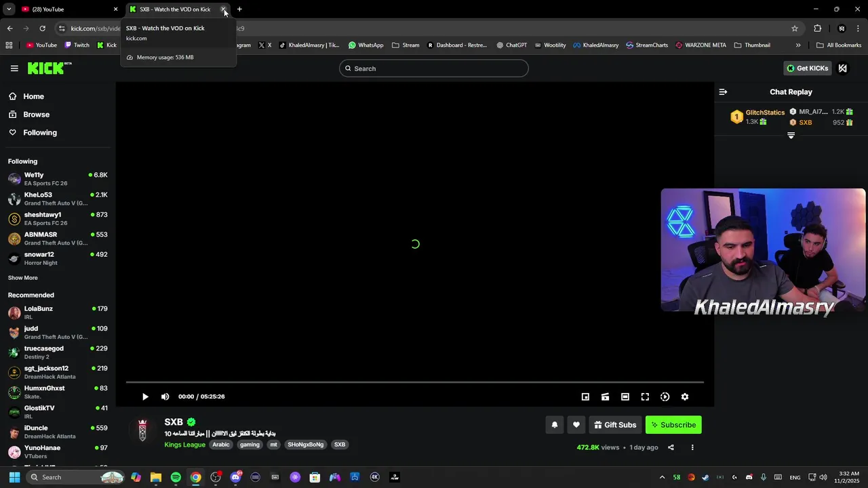Open video player settings gear
Viewport: 868px width, 488px height.
tap(685, 396)
